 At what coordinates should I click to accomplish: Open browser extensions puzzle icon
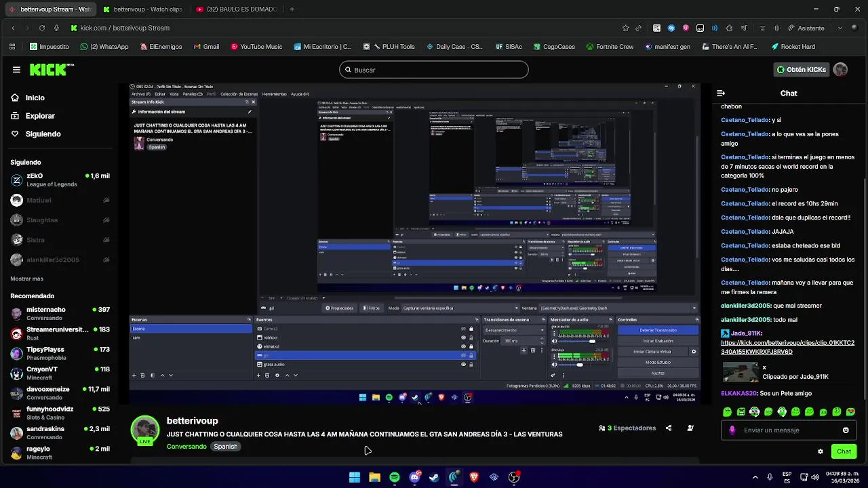(x=729, y=28)
